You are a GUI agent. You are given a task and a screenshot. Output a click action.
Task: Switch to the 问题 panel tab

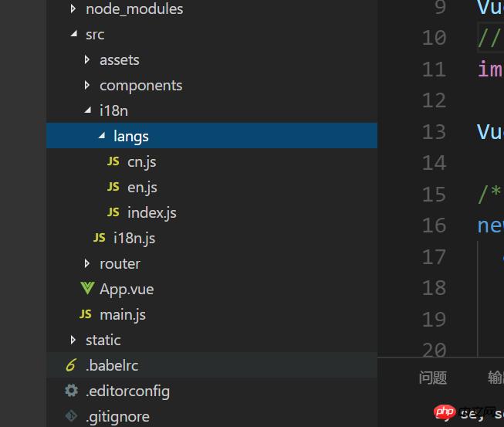(x=433, y=378)
